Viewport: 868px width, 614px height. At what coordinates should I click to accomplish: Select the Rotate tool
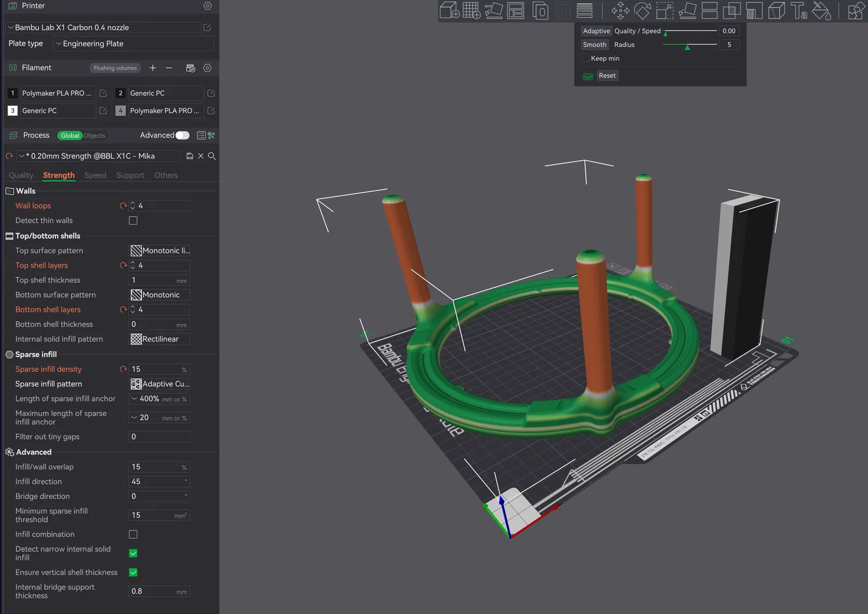(642, 10)
